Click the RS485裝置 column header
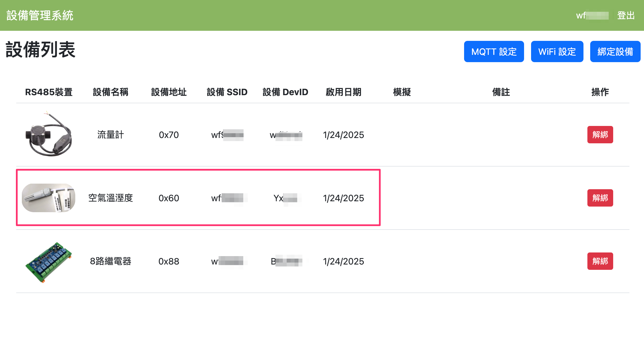 coord(49,92)
